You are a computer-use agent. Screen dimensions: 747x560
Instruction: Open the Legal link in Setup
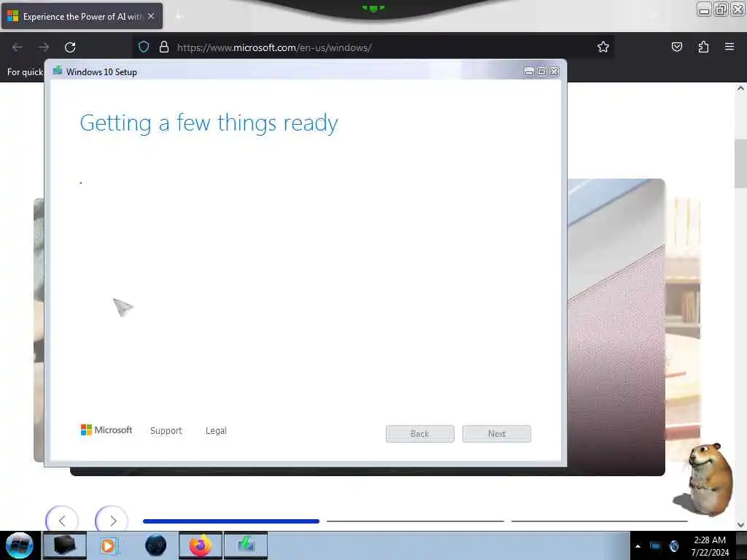(216, 430)
